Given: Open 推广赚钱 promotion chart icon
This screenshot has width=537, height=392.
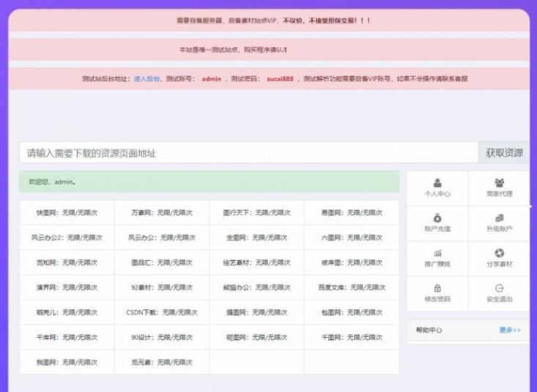Looking at the screenshot, I should [437, 254].
